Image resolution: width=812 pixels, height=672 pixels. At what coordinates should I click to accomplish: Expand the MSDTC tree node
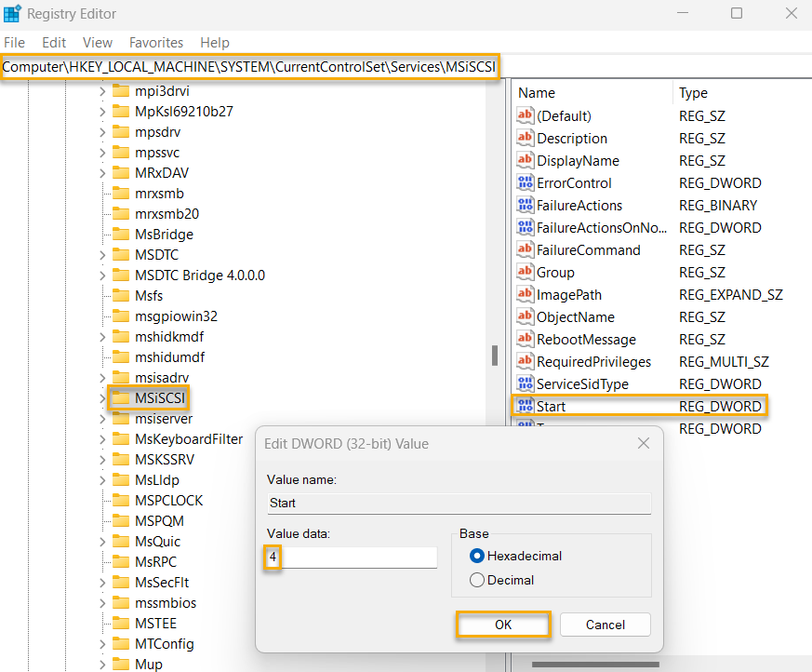click(x=102, y=254)
